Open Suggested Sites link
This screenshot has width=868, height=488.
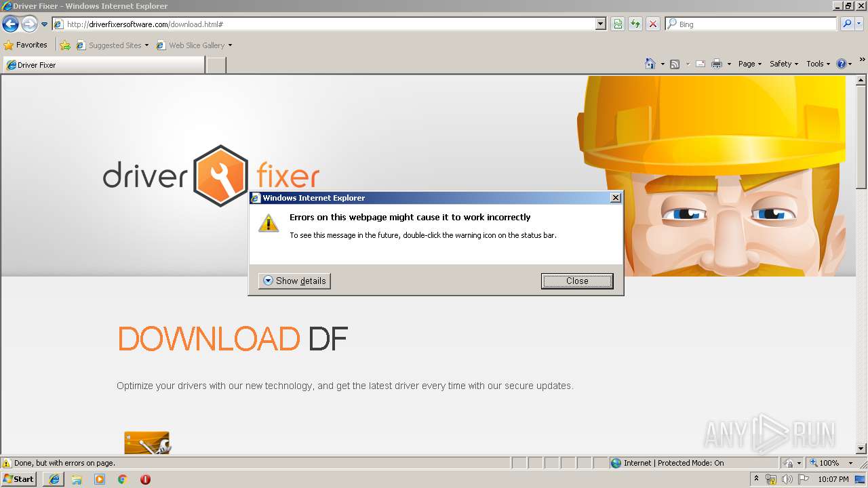(x=112, y=45)
